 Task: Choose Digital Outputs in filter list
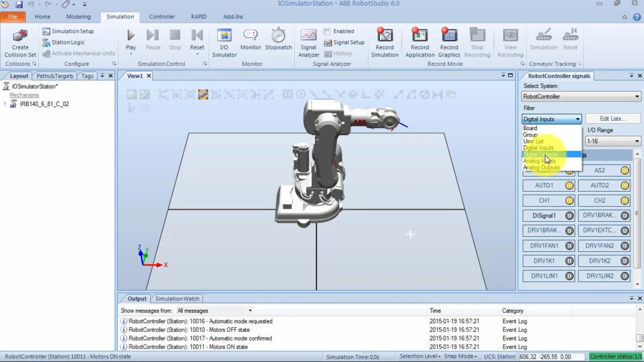pos(552,155)
